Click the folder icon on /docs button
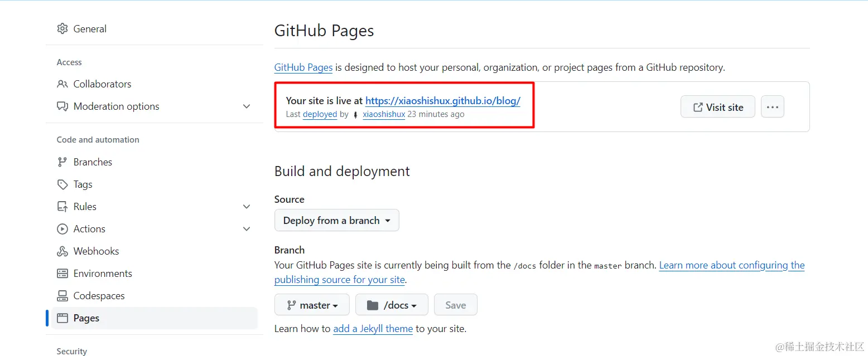 [373, 305]
